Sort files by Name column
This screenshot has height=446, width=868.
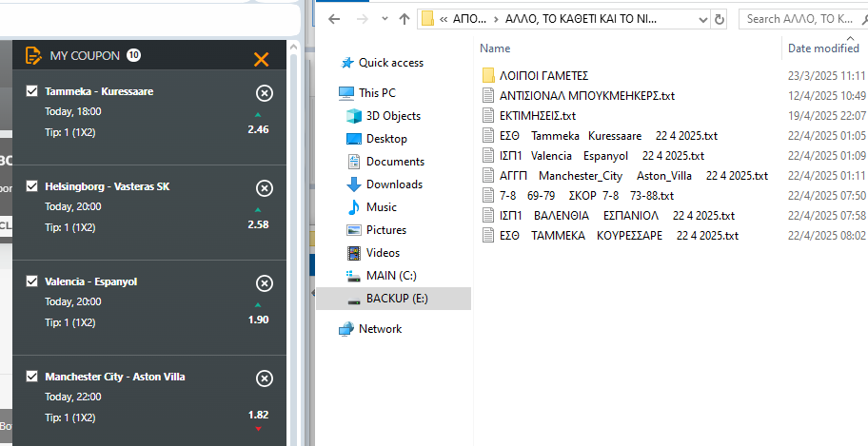click(495, 48)
